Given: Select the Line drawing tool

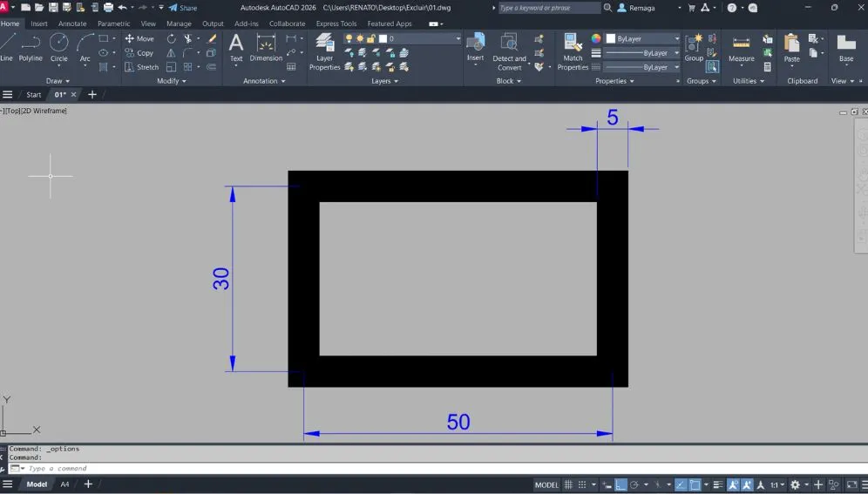Looking at the screenshot, I should pos(7,47).
